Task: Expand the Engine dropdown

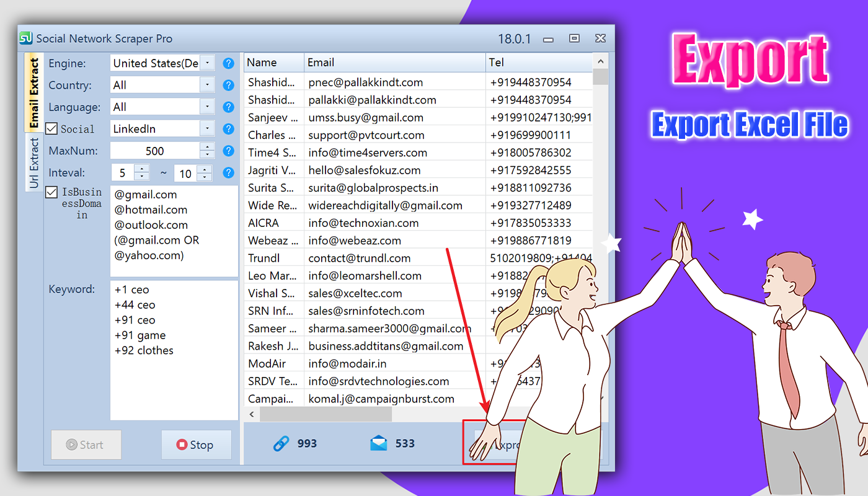Action: (x=207, y=63)
